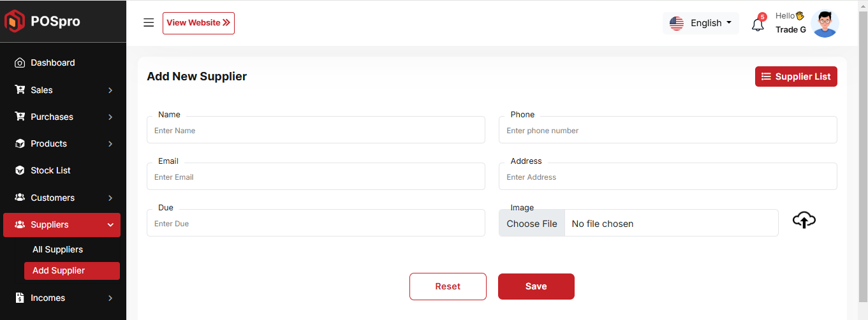Click the Enter phone number field
Image resolution: width=868 pixels, height=320 pixels.
(667, 131)
